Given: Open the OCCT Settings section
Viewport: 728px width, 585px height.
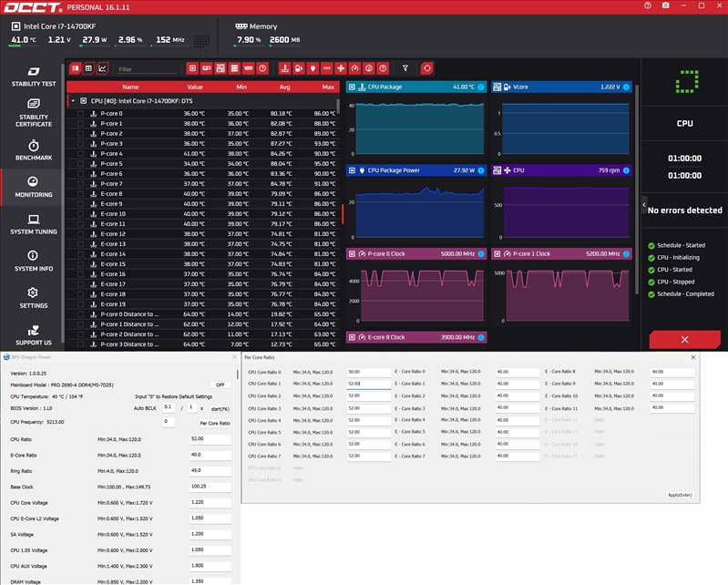Looking at the screenshot, I should [34, 298].
